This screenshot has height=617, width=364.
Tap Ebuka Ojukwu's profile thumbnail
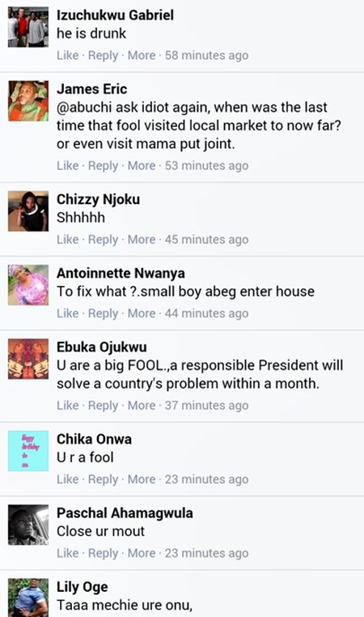click(x=28, y=359)
